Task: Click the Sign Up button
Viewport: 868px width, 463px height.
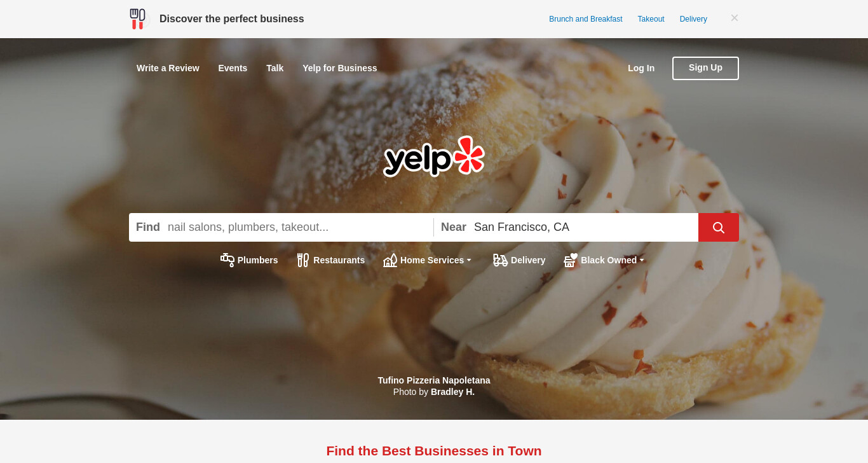Action: coord(705,68)
